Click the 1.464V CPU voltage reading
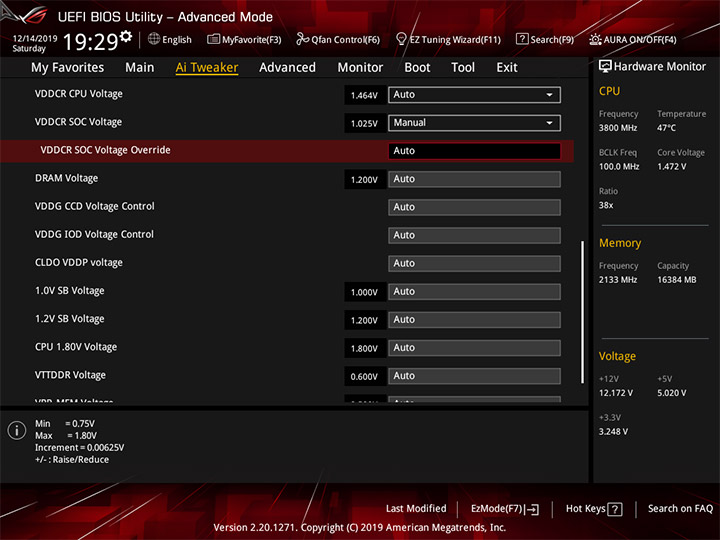The image size is (720, 540). (364, 96)
